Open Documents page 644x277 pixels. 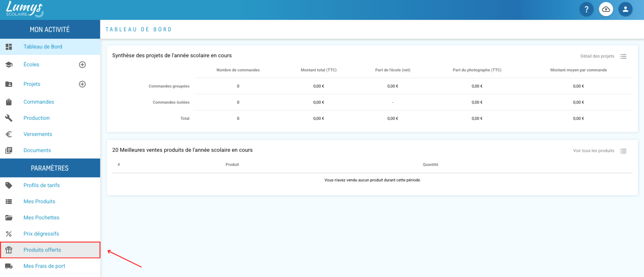tap(50, 150)
